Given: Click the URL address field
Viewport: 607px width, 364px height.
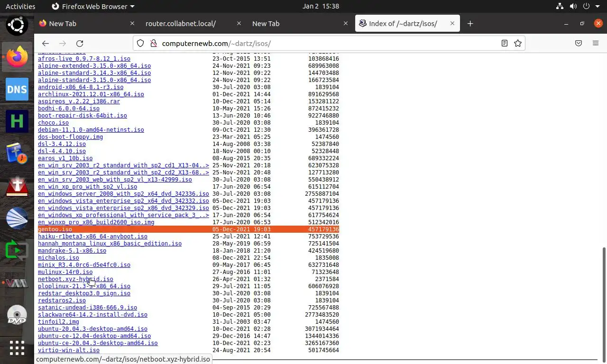Looking at the screenshot, I should tap(329, 43).
